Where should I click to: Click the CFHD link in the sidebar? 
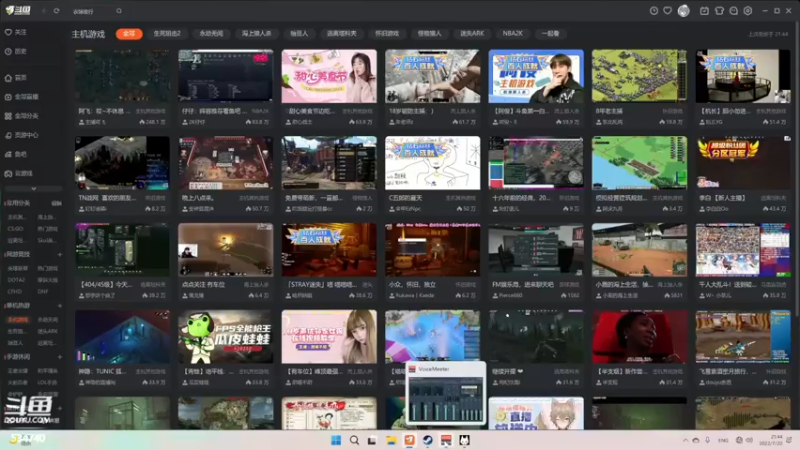[14, 292]
